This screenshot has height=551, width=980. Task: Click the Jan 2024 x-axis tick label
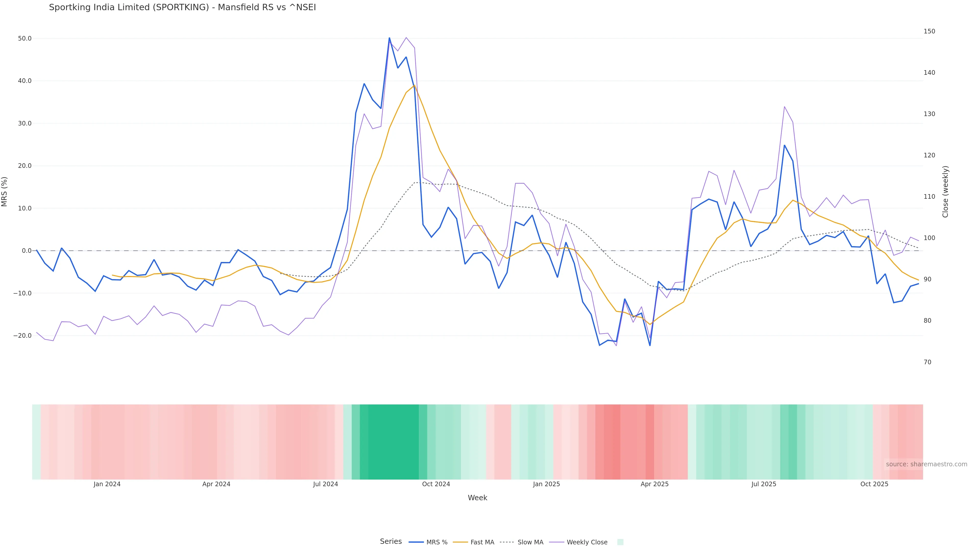tap(107, 484)
